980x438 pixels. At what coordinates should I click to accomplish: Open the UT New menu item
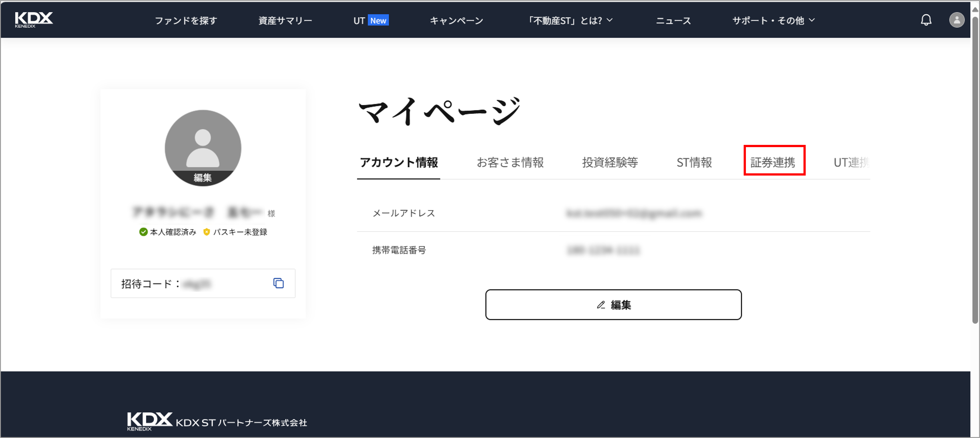pyautogui.click(x=371, y=20)
